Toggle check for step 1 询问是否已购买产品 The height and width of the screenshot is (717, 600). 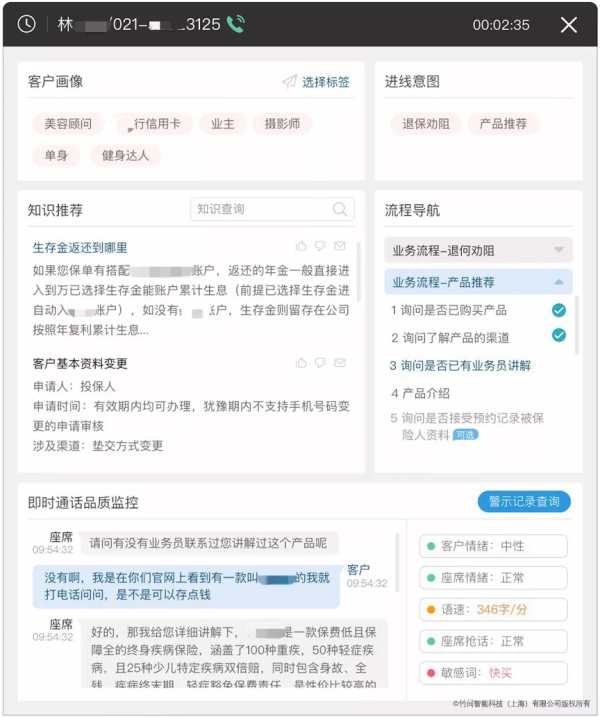[x=559, y=310]
